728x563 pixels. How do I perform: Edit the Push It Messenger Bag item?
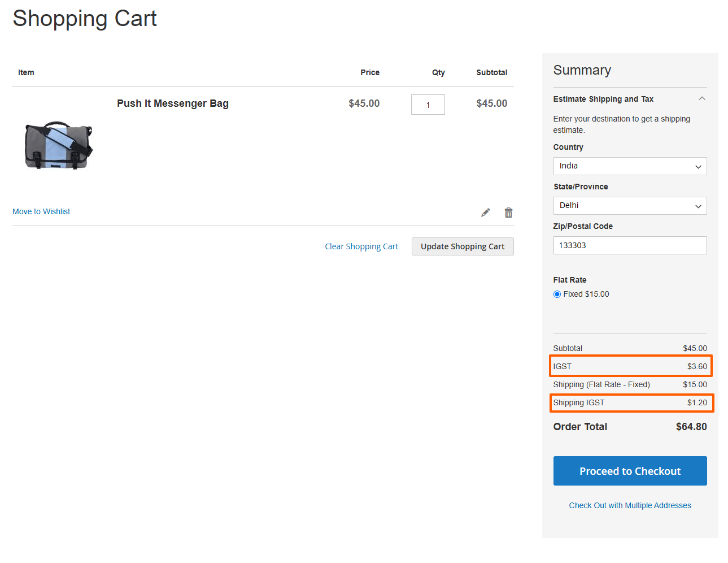486,213
